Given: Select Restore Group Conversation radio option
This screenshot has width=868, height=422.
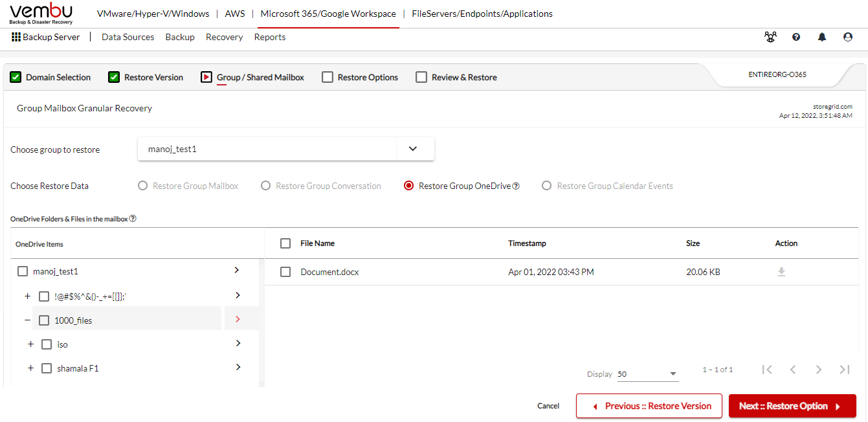Looking at the screenshot, I should point(266,186).
